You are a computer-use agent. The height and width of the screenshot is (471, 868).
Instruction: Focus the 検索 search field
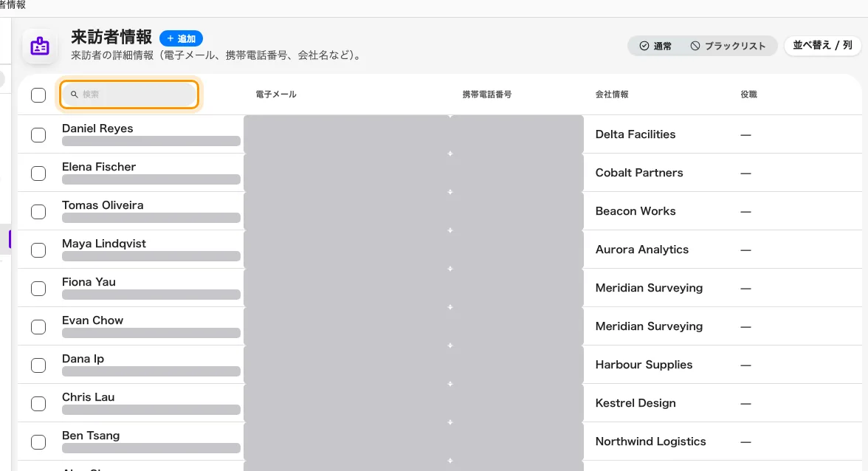pyautogui.click(x=129, y=94)
